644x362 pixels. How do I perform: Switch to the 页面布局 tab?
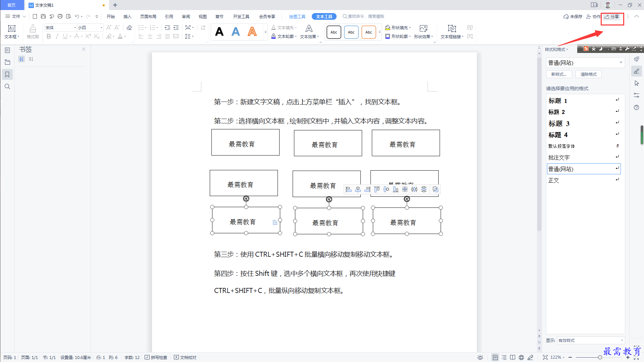[148, 16]
